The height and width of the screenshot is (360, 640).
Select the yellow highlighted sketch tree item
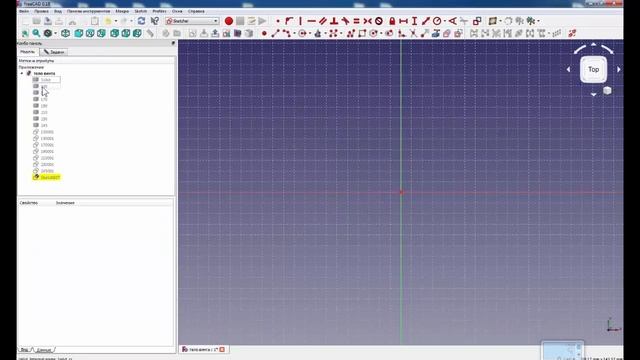47,178
